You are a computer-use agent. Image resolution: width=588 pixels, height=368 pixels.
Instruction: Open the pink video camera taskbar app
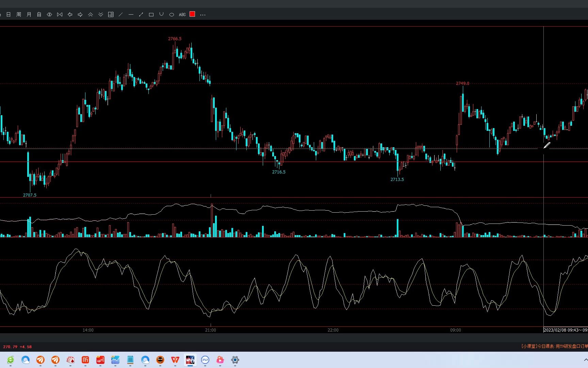[x=220, y=360]
